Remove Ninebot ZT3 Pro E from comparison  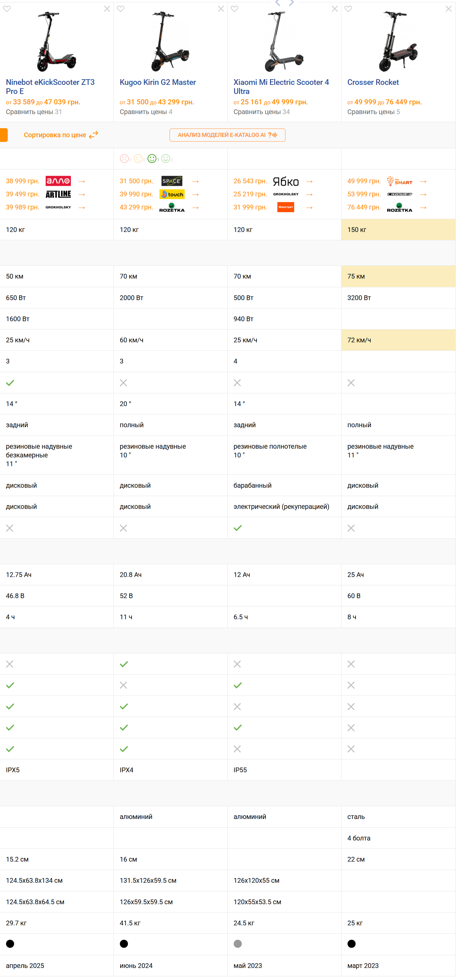[107, 9]
